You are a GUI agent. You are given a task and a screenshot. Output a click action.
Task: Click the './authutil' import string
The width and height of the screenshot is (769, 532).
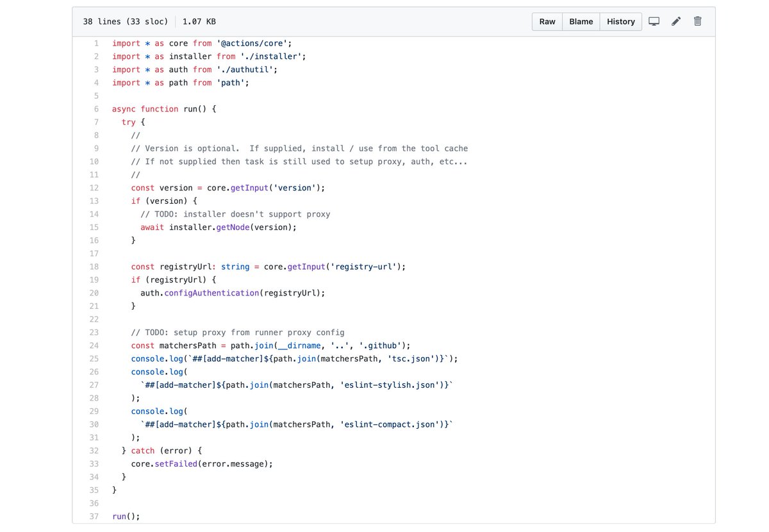245,69
